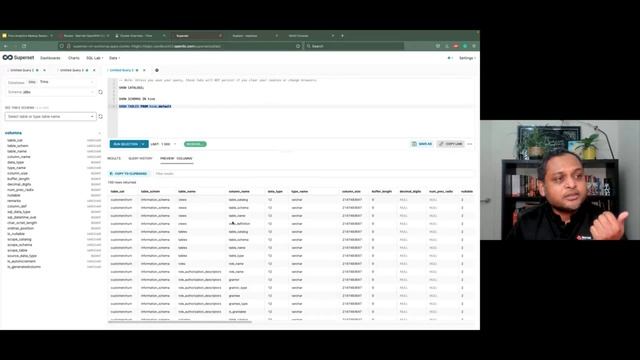Image resolution: width=640 pixels, height=360 pixels.
Task: Click is_nullable in the sidebar column list
Action: pyautogui.click(x=16, y=234)
